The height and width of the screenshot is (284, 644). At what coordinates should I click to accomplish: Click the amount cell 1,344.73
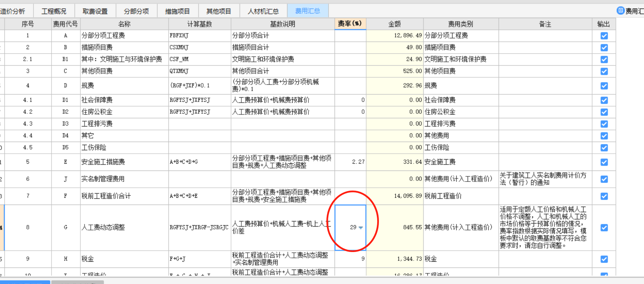[395, 259]
